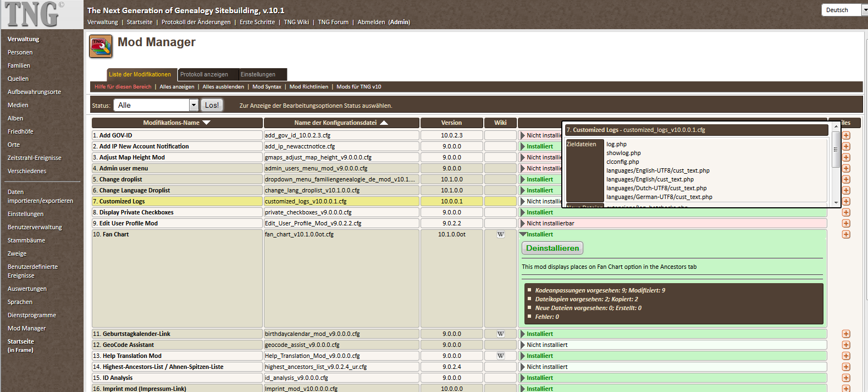This screenshot has width=868, height=392.
Task: Open Protokoll der Änderungen header link
Action: click(x=196, y=22)
